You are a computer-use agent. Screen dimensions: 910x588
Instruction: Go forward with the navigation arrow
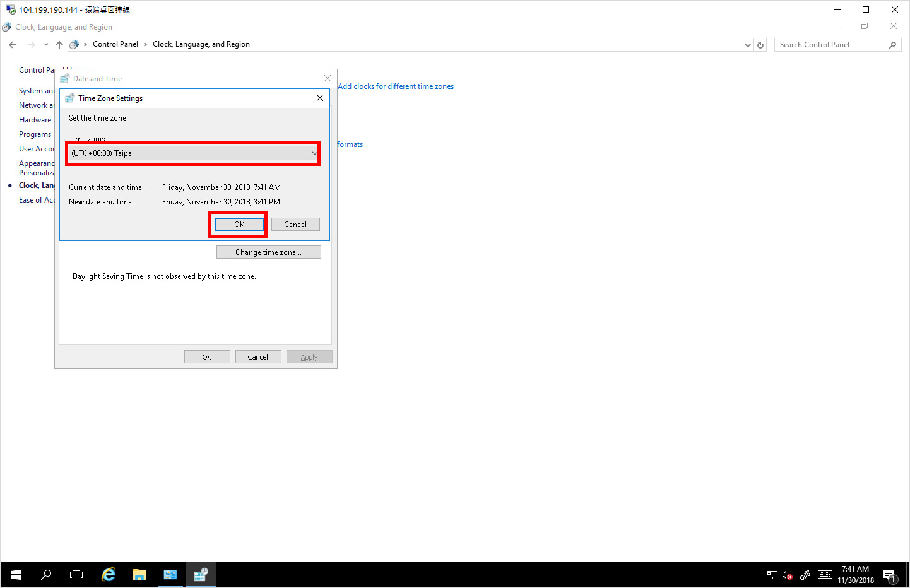pos(31,45)
